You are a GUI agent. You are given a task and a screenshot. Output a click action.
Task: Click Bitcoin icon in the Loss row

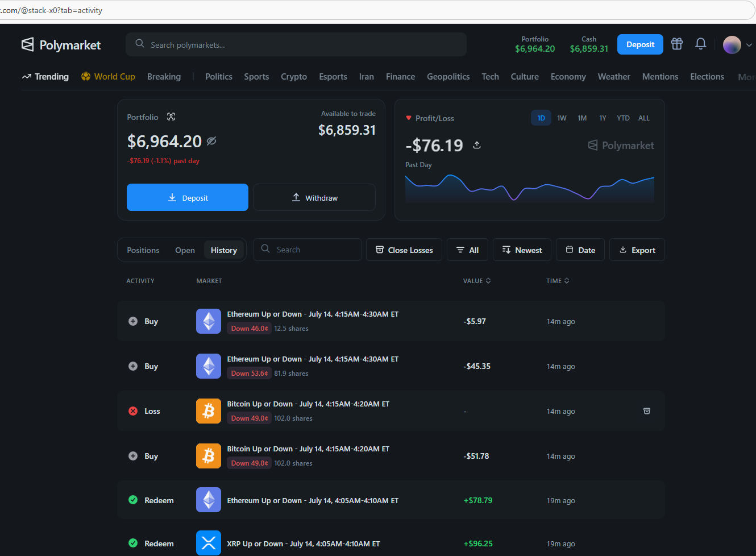tap(209, 411)
